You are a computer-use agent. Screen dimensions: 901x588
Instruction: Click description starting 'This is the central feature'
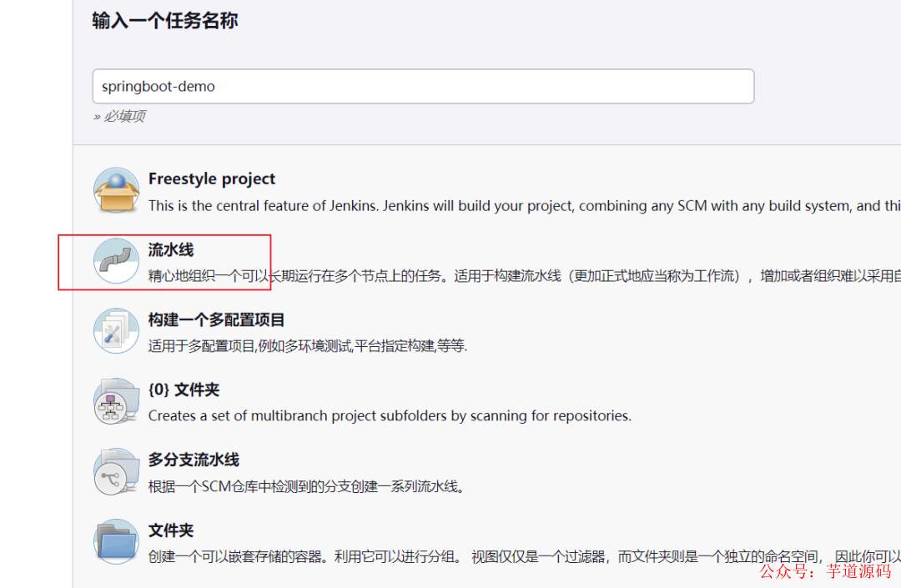pos(524,205)
